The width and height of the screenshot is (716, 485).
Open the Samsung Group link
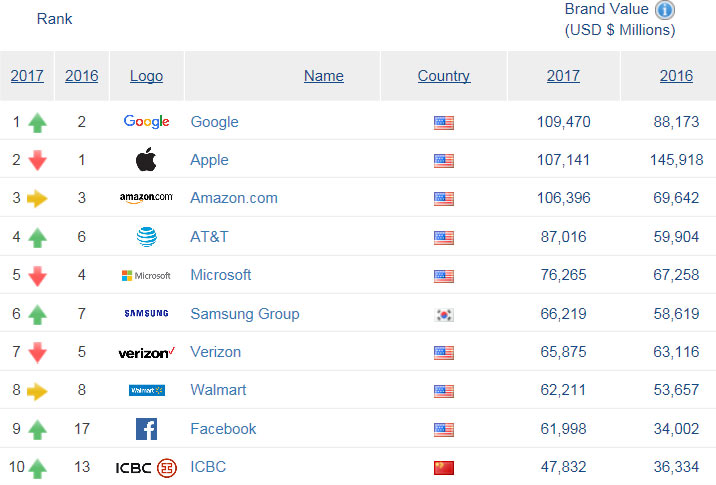(245, 314)
